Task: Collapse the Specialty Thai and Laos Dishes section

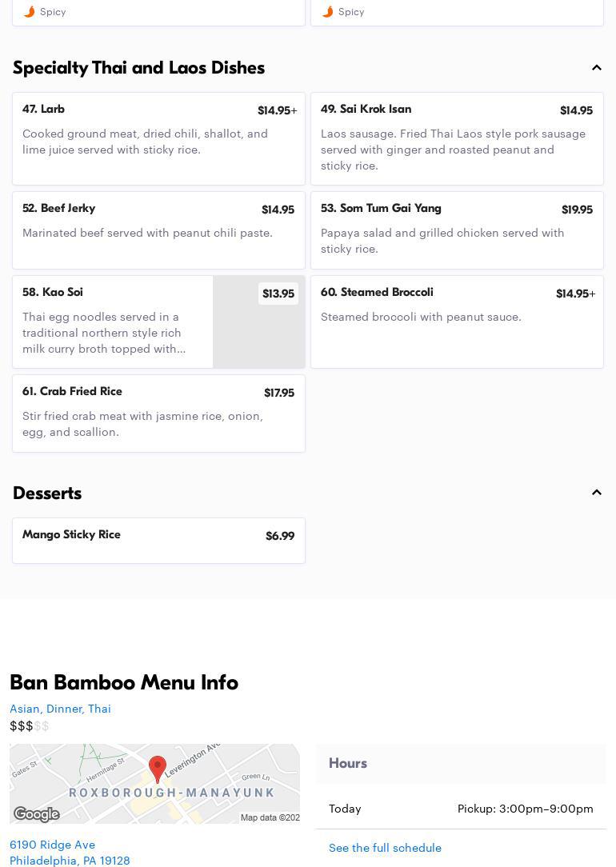Action: coord(596,68)
